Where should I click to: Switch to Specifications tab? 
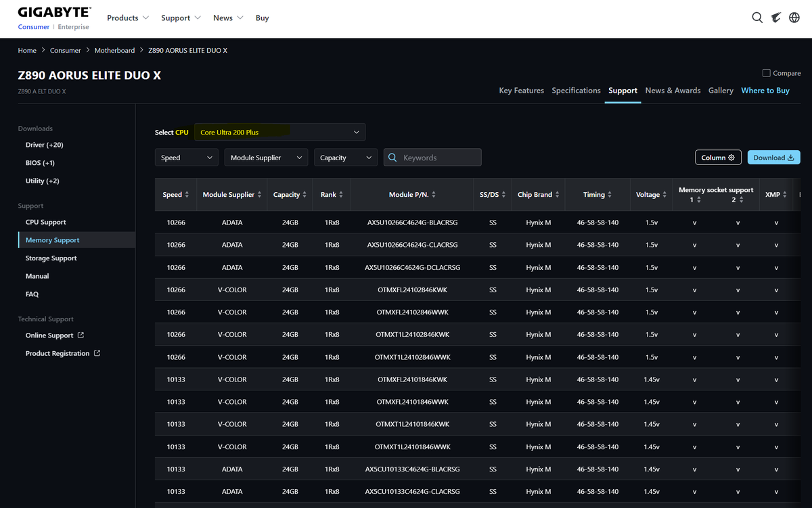click(x=576, y=91)
